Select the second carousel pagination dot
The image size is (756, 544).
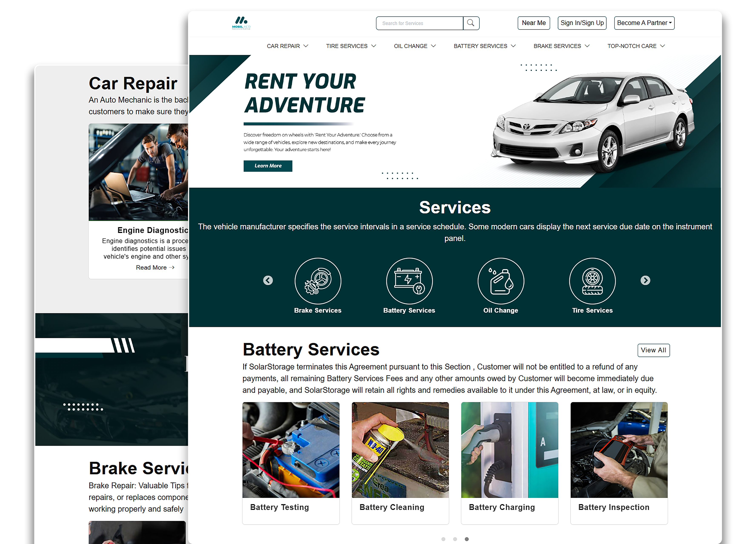tap(455, 539)
